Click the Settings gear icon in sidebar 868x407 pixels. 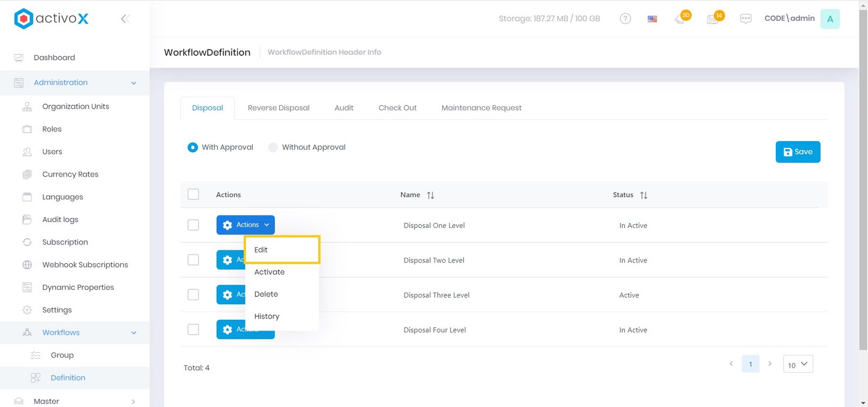tap(27, 310)
